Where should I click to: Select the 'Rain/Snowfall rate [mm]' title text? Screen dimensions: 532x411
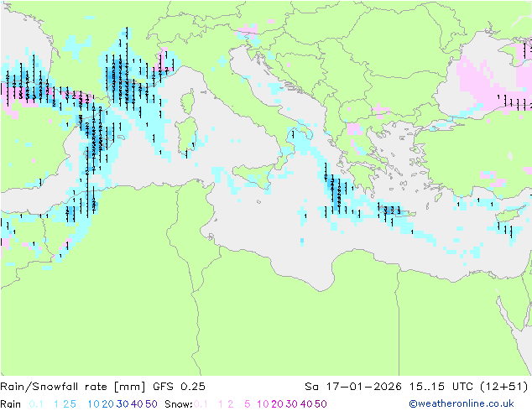coord(73,387)
